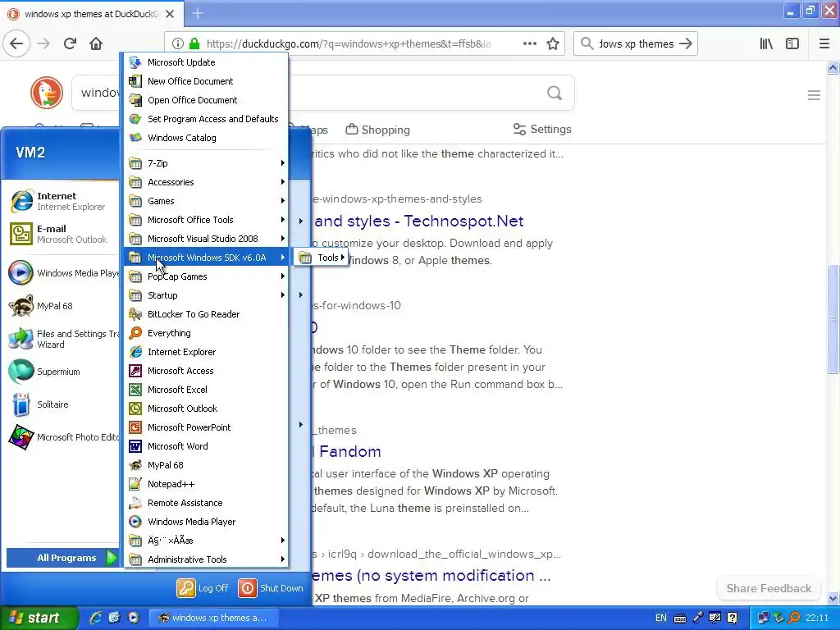Screen dimensions: 840x630
Task: Select Microsoft Windows SDK v6.0A menu item
Action: [206, 258]
